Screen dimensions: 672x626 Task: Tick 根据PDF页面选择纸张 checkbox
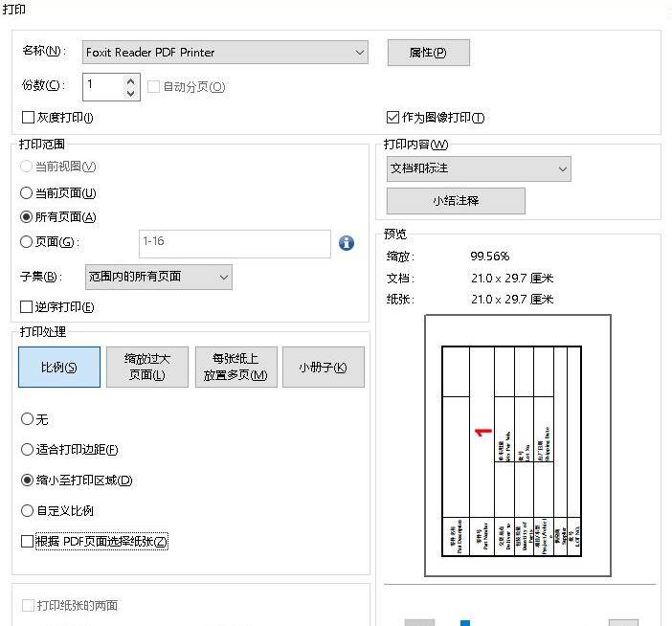coord(28,542)
